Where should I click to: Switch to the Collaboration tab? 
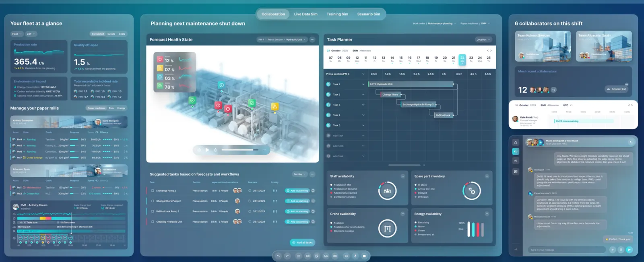point(273,14)
